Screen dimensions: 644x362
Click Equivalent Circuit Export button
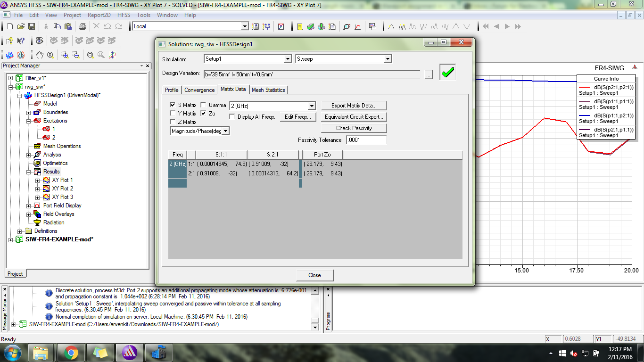(354, 117)
